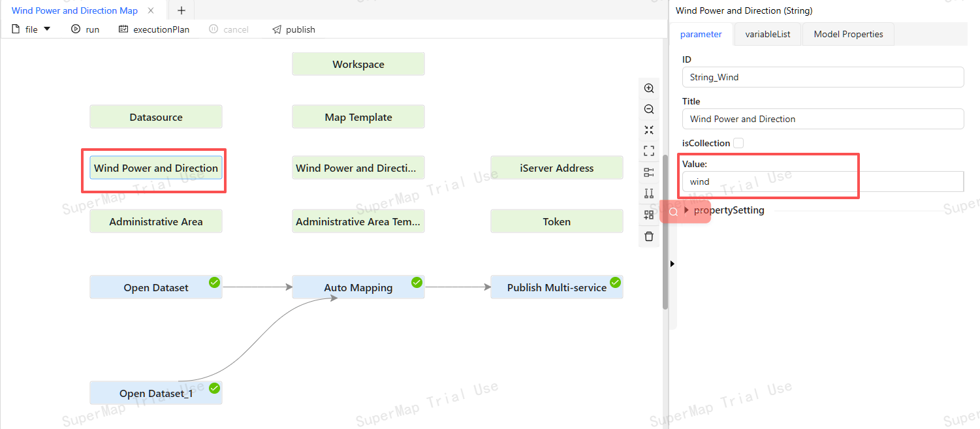Viewport: 980px width, 429px height.
Task: Toggle the isCollection checkbox
Action: tap(738, 143)
